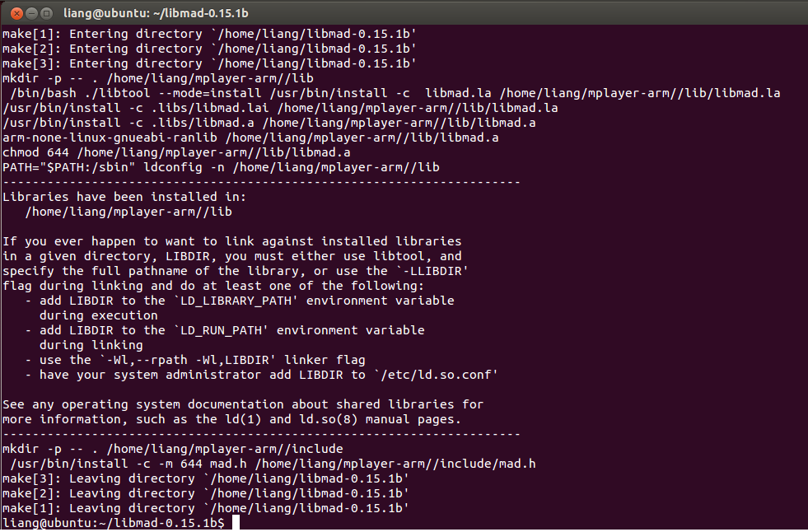Click the 'make[1]: Entering directory' first line
This screenshot has width=808, height=532.
click(x=209, y=34)
